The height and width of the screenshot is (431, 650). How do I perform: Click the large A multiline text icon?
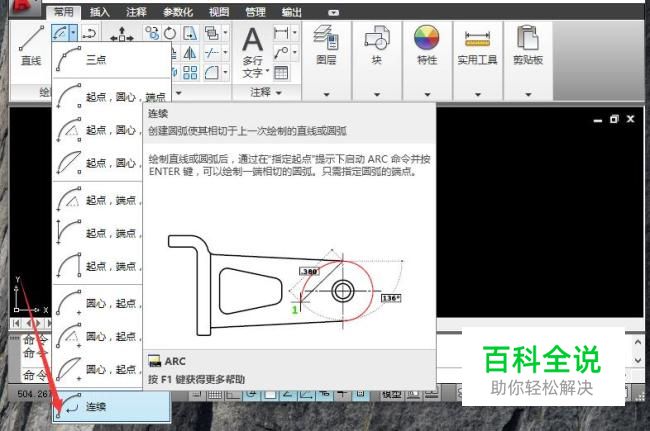coord(253,40)
